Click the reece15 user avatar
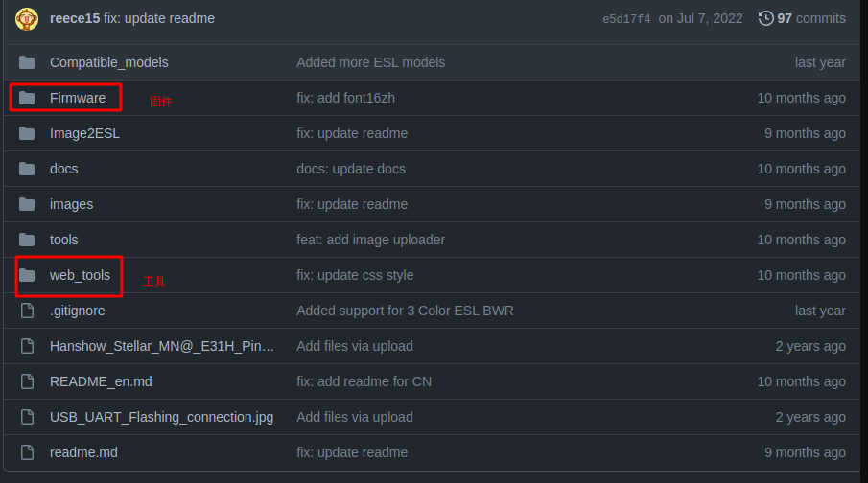 (27, 18)
